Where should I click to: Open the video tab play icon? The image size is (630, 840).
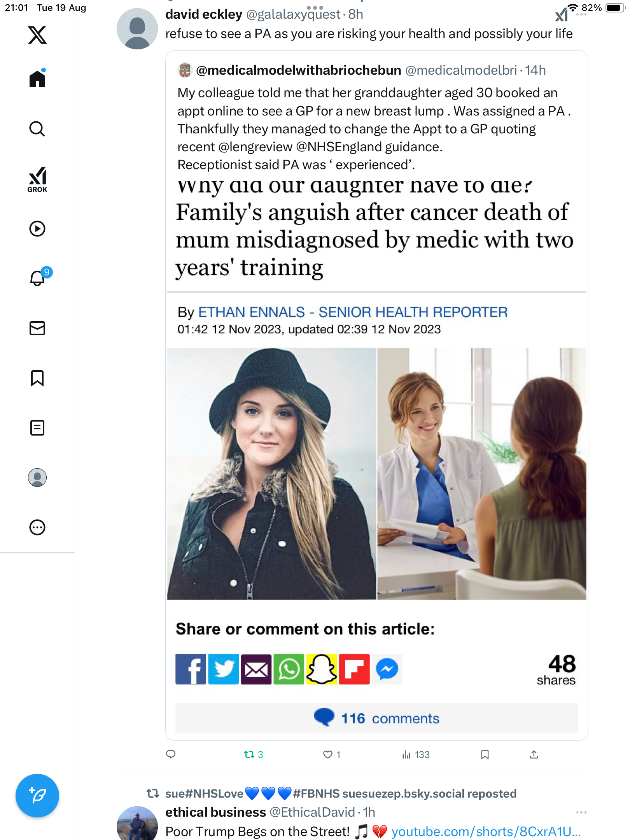coord(37,229)
